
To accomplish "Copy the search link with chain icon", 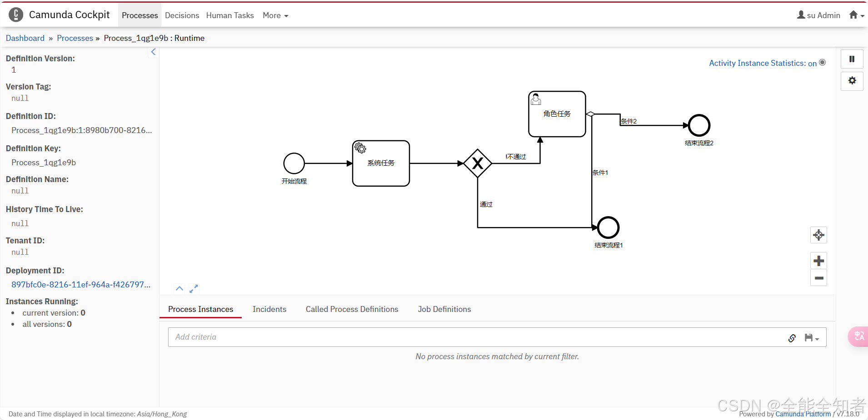I will click(x=792, y=338).
